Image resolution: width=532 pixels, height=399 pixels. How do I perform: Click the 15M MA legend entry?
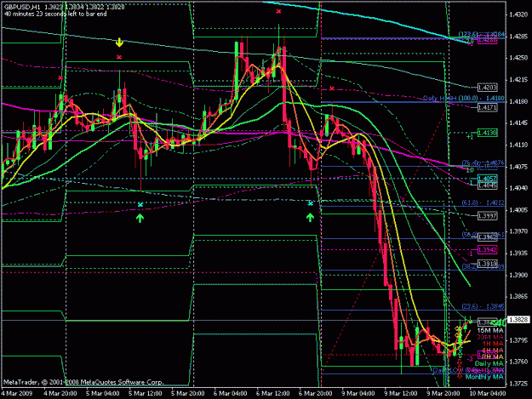tap(490, 330)
